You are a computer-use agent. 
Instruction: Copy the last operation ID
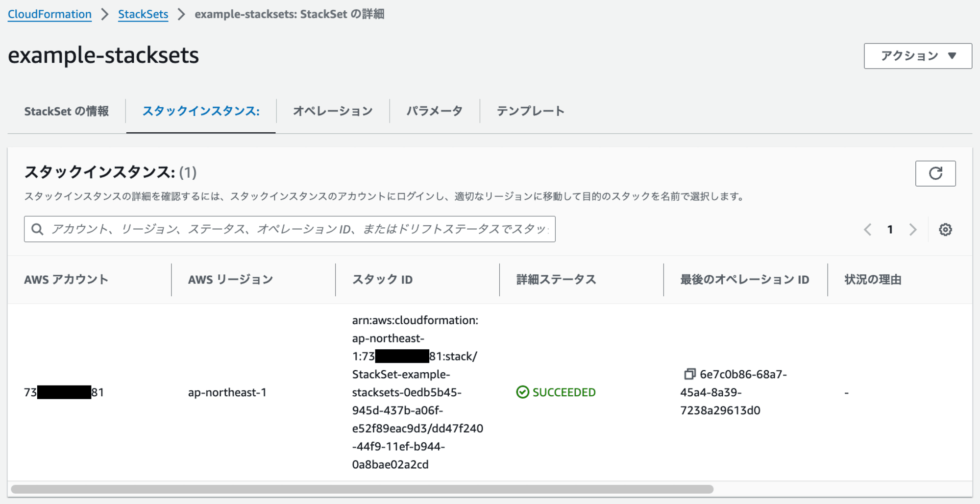tap(689, 374)
